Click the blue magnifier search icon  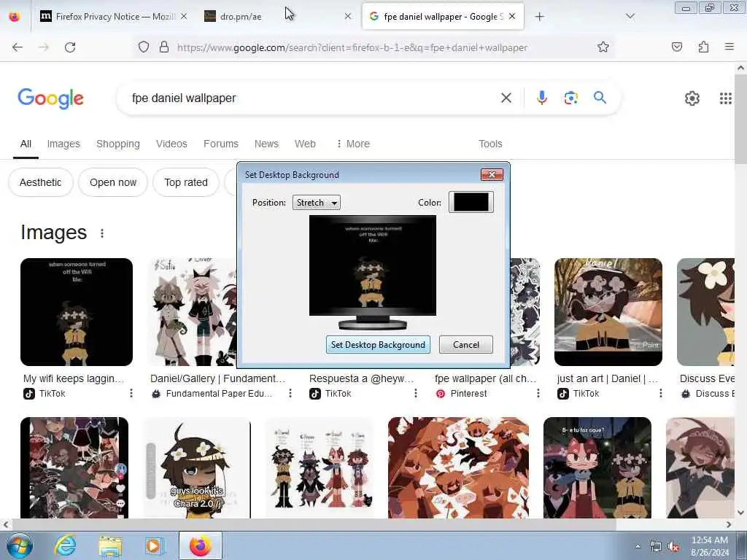600,98
